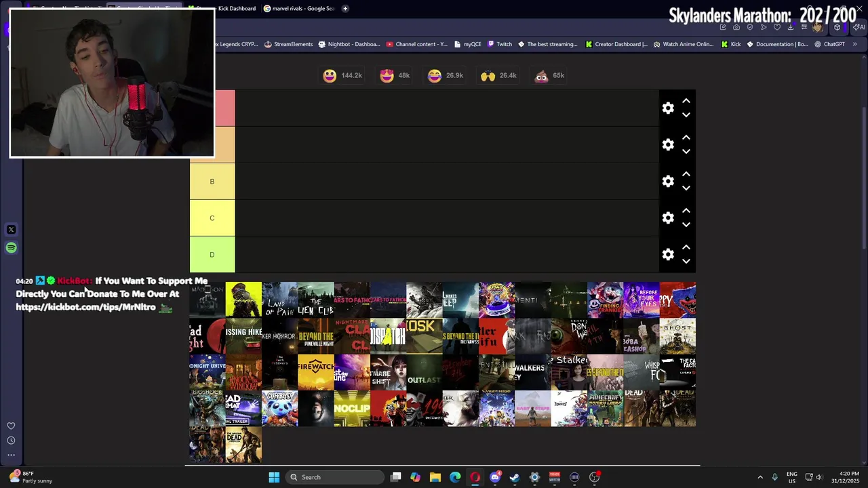Move the orange tier row up
Screen dimensions: 868x488
686,138
